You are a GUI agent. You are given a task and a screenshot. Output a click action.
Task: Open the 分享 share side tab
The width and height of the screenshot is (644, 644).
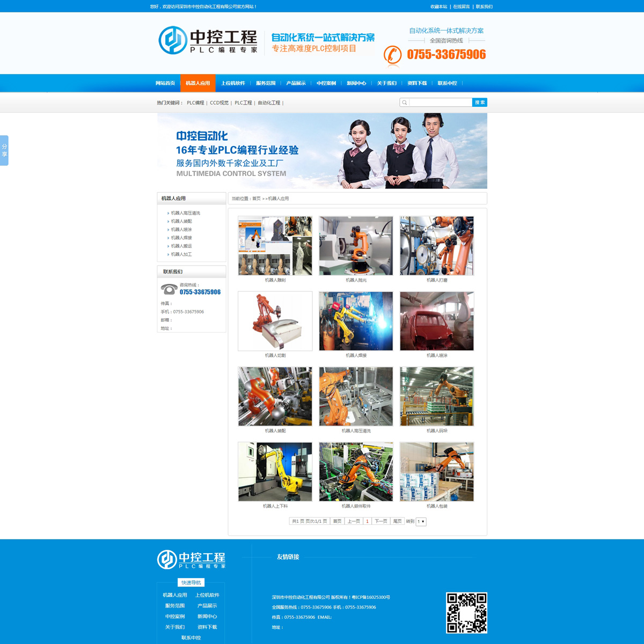tap(4, 150)
